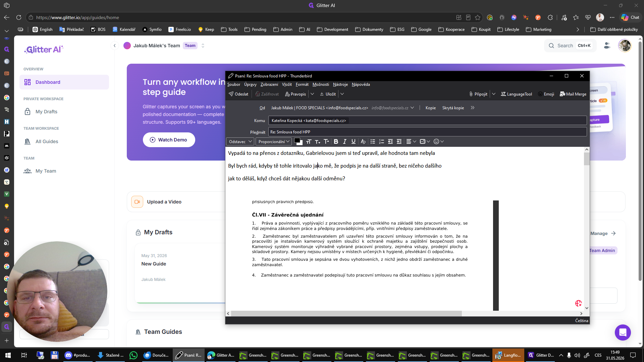Screen dimensions: 644x362
Task: Click the Zašifrovat encryption button
Action: [x=267, y=94]
